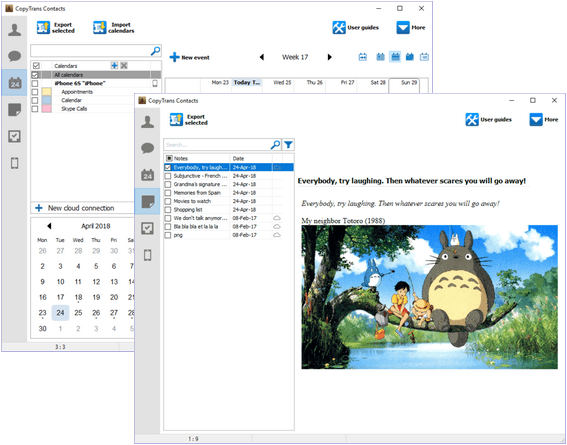The width and height of the screenshot is (567, 445).
Task: Select April 18 in mini calendar
Action: tap(78, 297)
